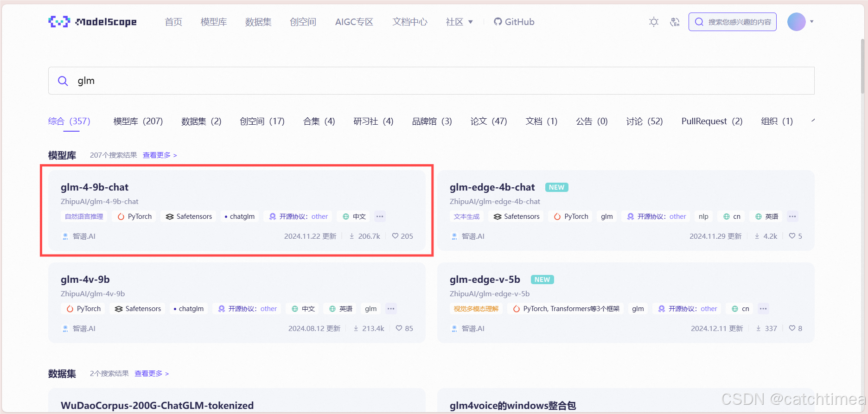The width and height of the screenshot is (868, 414).
Task: Click the 智谱.AI organization on glm-4-9b-chat card
Action: click(x=79, y=236)
